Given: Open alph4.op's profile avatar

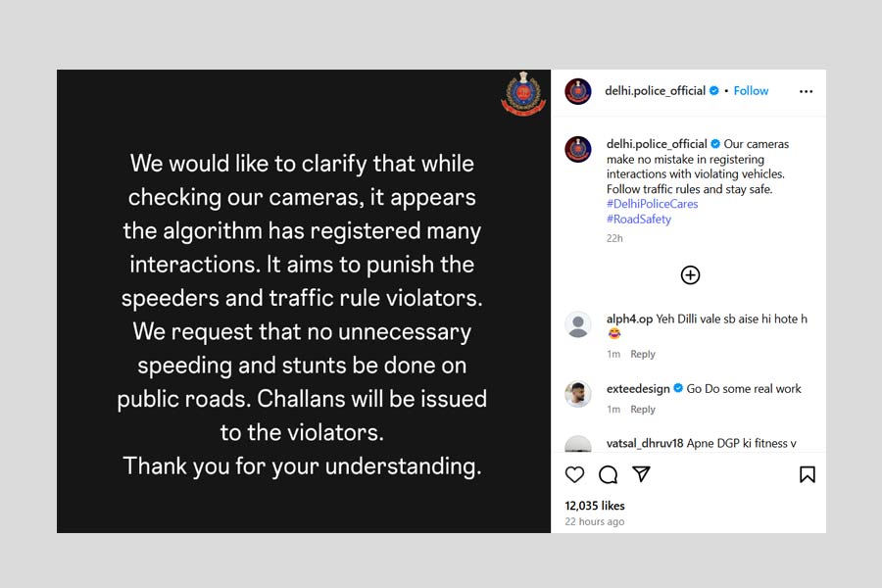Looking at the screenshot, I should 578,325.
